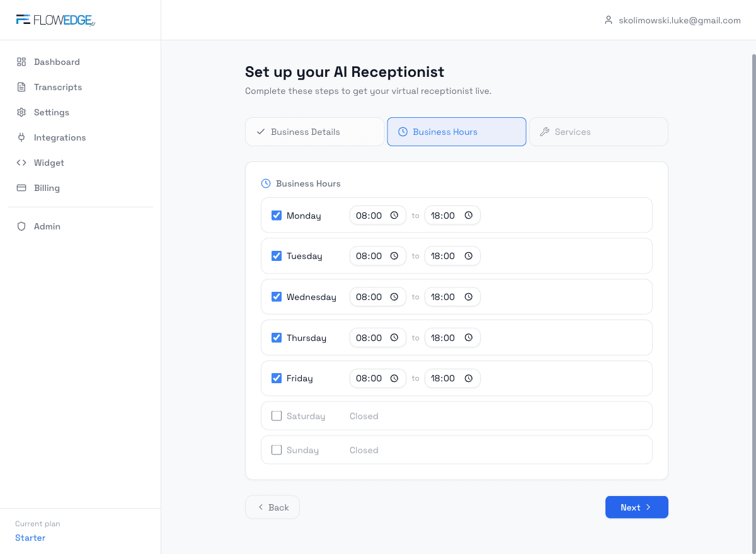Click the Next button

point(636,507)
